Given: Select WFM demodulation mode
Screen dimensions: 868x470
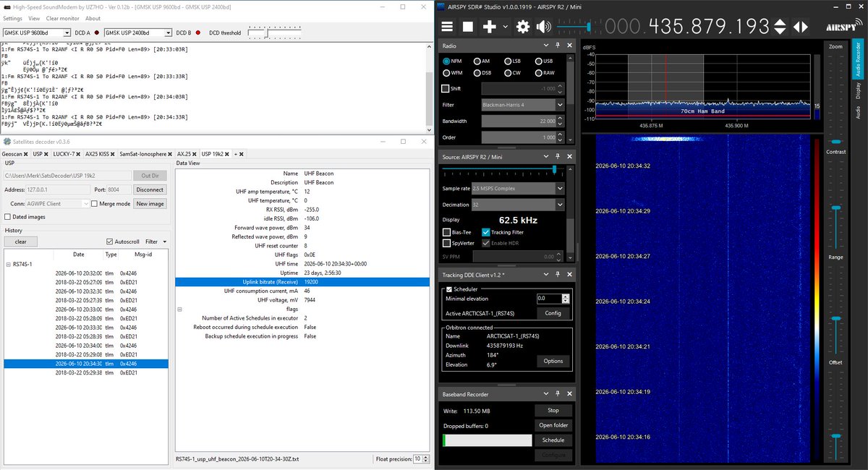Looking at the screenshot, I should tap(446, 72).
